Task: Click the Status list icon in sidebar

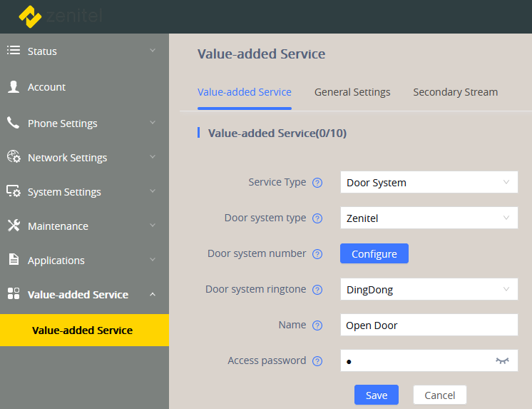Action: point(13,51)
